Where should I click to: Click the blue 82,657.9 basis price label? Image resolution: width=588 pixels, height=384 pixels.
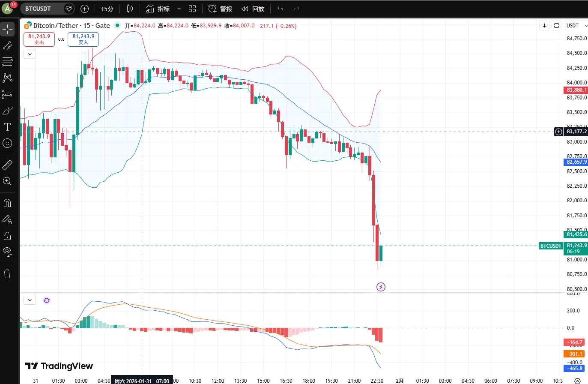[x=576, y=162]
